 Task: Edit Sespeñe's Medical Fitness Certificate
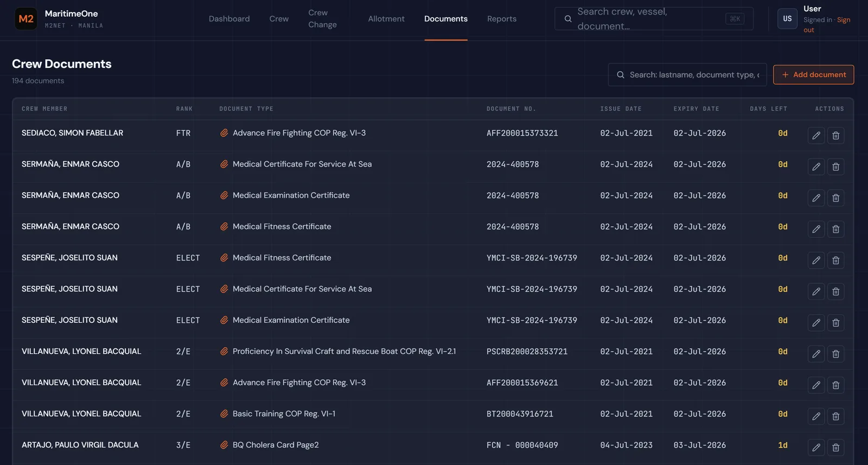coord(816,260)
